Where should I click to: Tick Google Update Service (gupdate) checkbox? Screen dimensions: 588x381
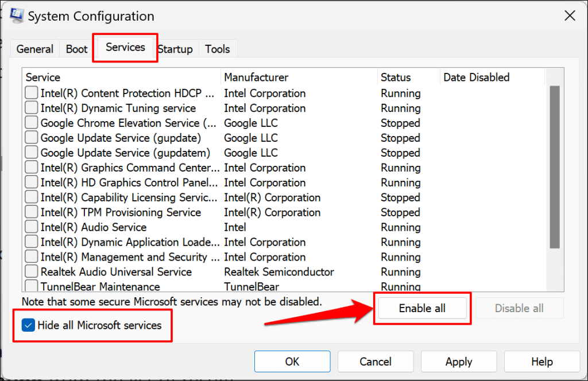pyautogui.click(x=32, y=138)
